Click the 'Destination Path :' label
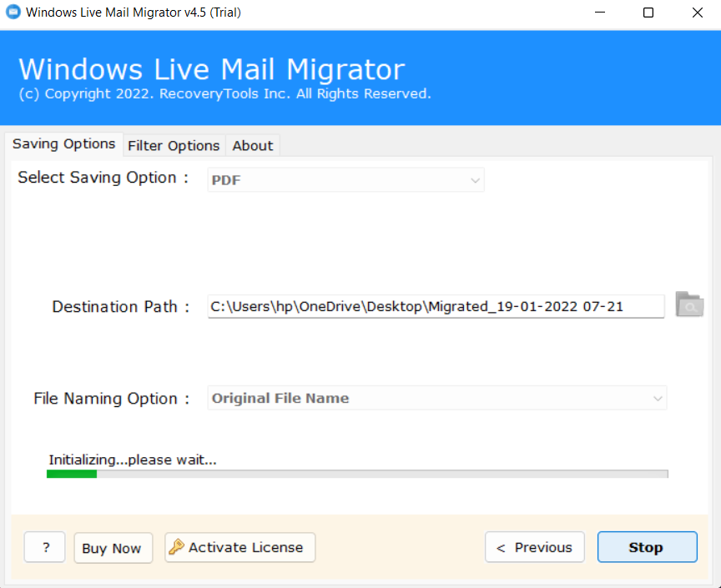 pos(120,307)
